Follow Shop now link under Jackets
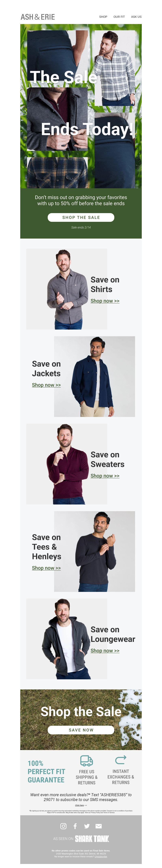162x868 pixels. pos(46,385)
